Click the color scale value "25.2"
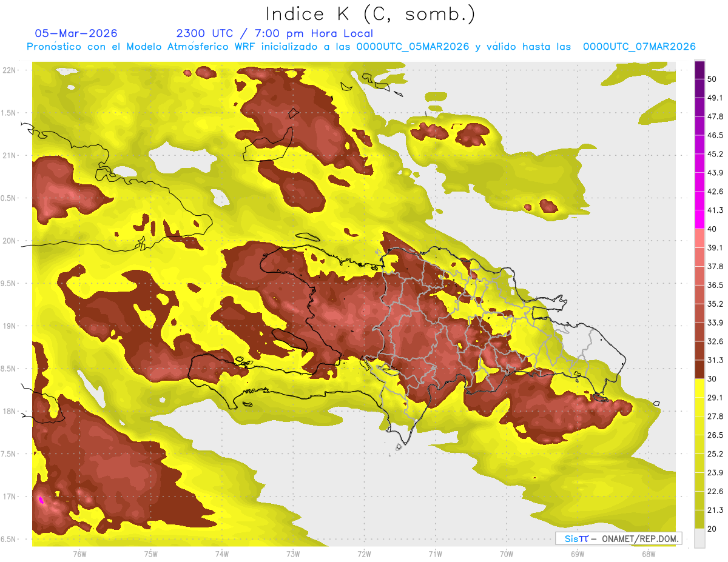This screenshot has width=728, height=562. [715, 454]
